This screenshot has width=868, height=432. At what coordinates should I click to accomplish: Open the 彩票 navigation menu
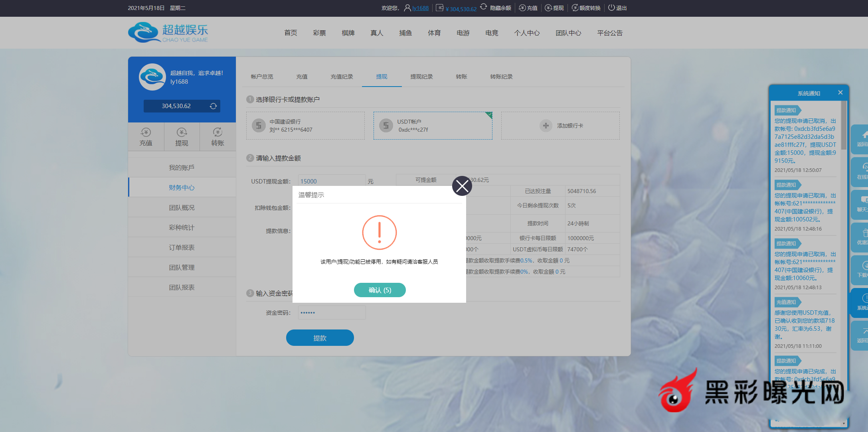tap(319, 33)
